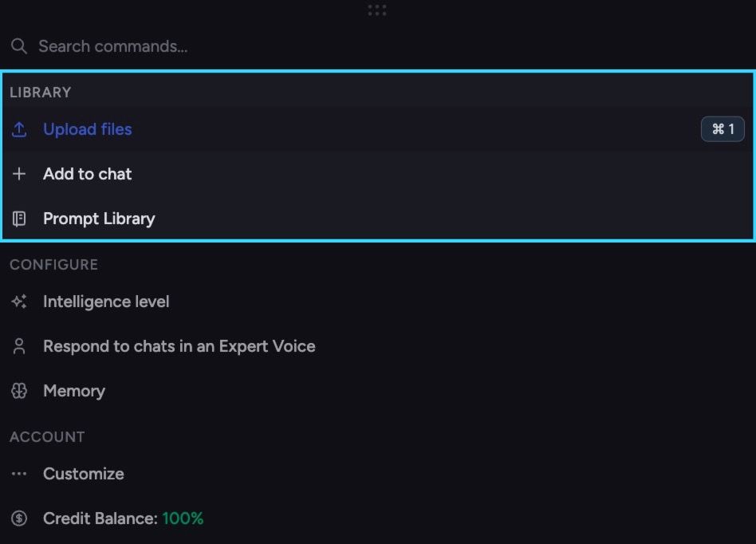756x544 pixels.
Task: View Credit Balance 100% entry
Action: coord(378,518)
